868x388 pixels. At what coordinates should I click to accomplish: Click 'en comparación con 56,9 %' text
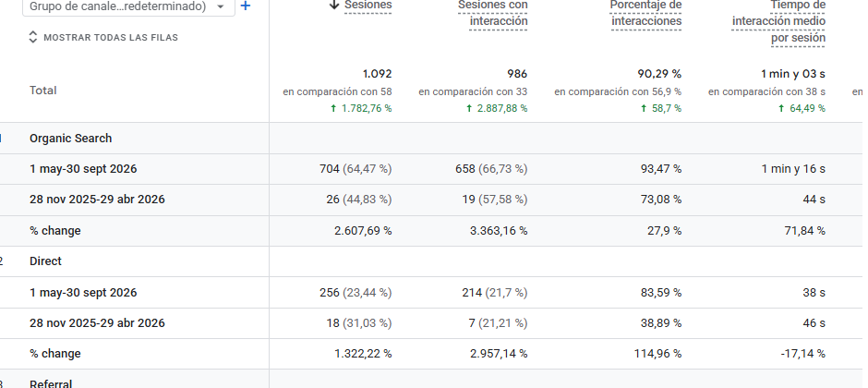click(x=618, y=91)
